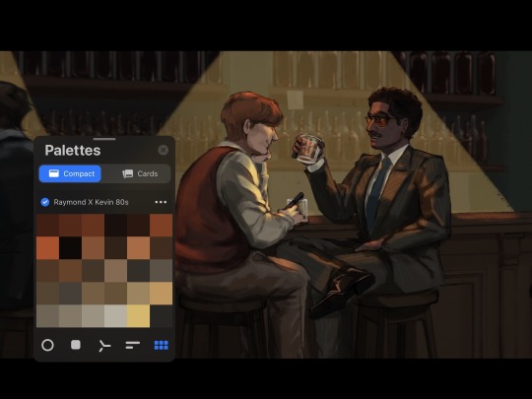Viewport: 532px width, 399px height.
Task: Open the Harmony color tab
Action: (x=104, y=345)
